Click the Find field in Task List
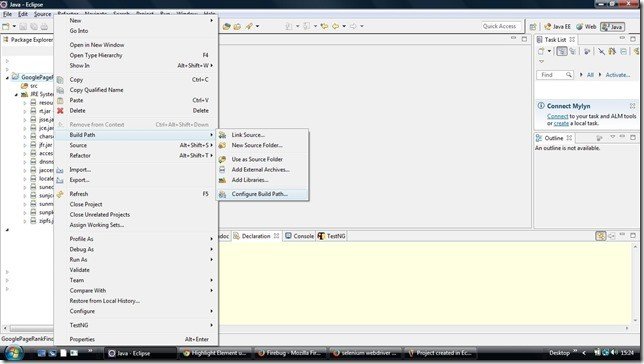Viewport: 644px width, 364px height. pyautogui.click(x=551, y=75)
